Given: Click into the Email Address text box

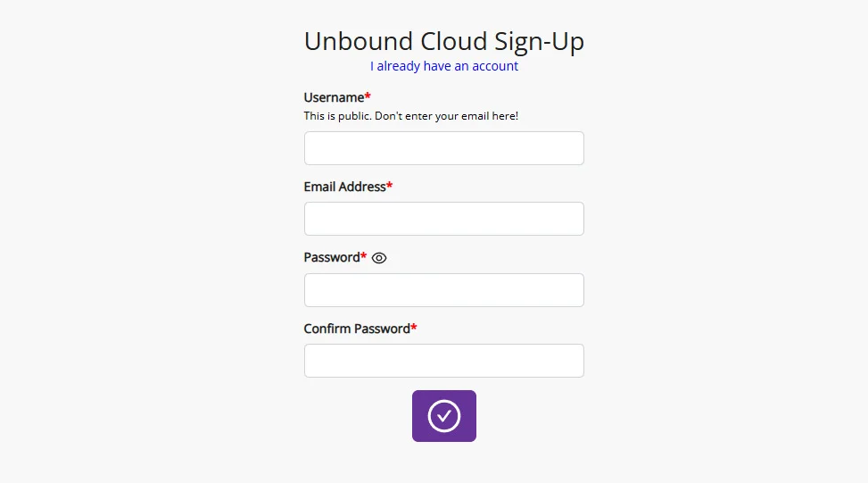Looking at the screenshot, I should coord(444,219).
